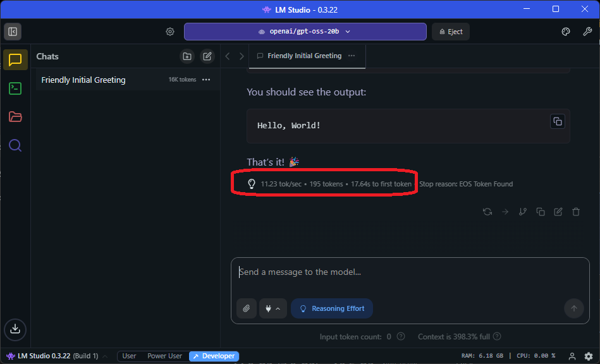Image resolution: width=600 pixels, height=364 pixels.
Task: Attach a file with the paperclip
Action: pyautogui.click(x=247, y=308)
